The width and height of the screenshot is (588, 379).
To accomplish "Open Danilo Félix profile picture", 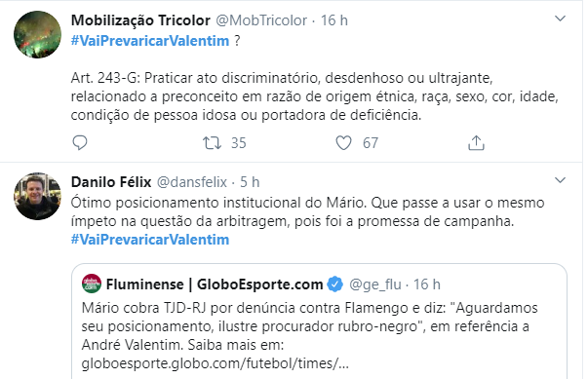I will pyautogui.click(x=37, y=196).
